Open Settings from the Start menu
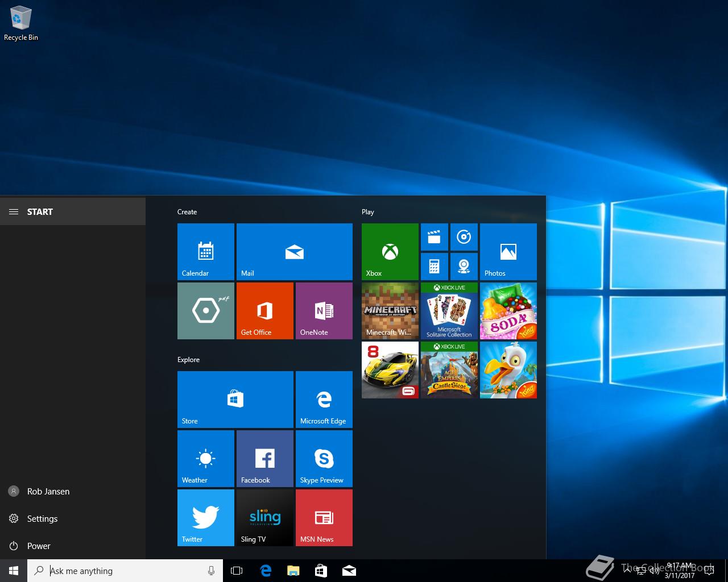 73,518
